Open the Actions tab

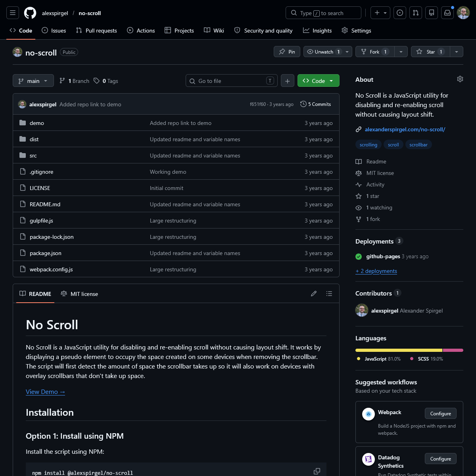tap(141, 31)
